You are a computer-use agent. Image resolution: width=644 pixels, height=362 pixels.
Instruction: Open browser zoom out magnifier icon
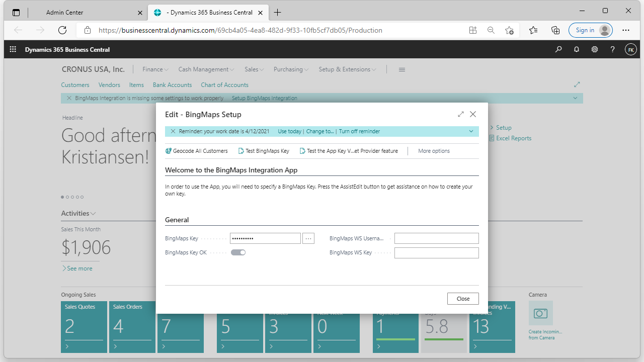(491, 30)
